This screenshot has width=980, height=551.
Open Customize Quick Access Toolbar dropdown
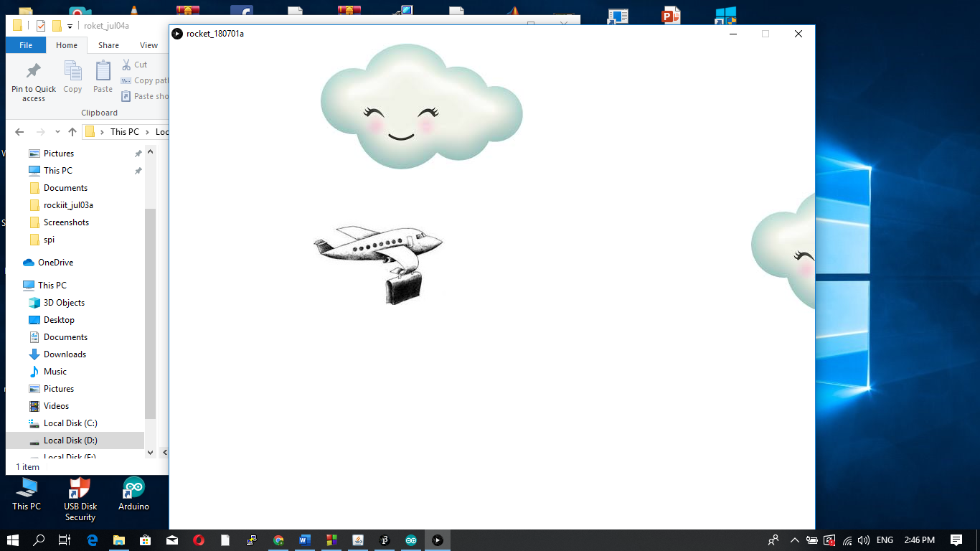point(70,27)
